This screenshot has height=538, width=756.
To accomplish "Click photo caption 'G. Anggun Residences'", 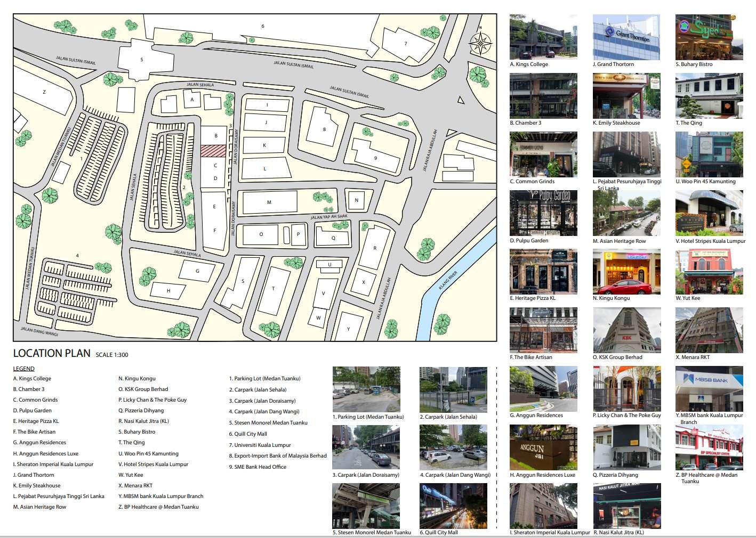I will click(x=536, y=415).
